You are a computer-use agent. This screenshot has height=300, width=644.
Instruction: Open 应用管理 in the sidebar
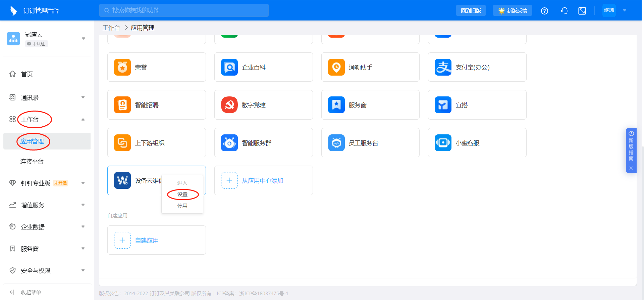coord(47,141)
